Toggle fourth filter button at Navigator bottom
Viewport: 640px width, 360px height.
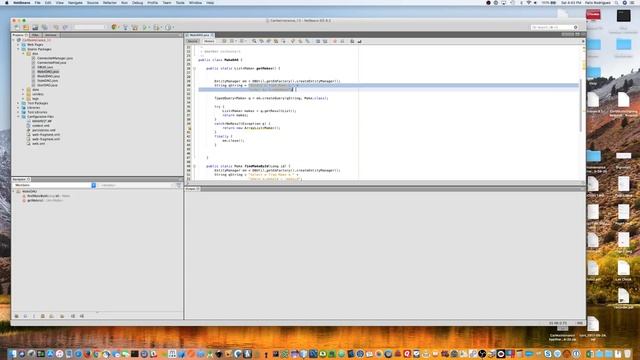point(42,316)
